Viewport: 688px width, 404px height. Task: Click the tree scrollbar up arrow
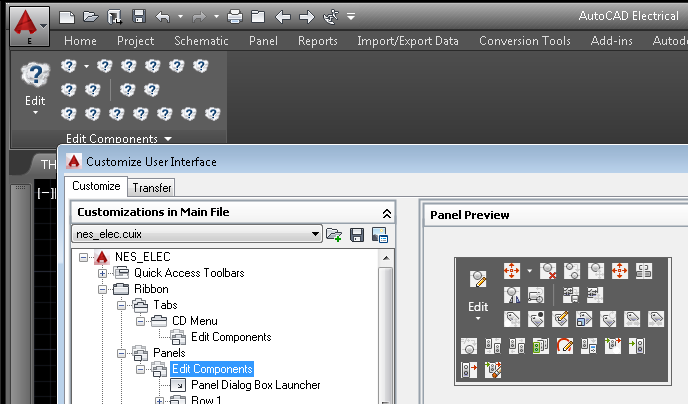pyautogui.click(x=386, y=257)
